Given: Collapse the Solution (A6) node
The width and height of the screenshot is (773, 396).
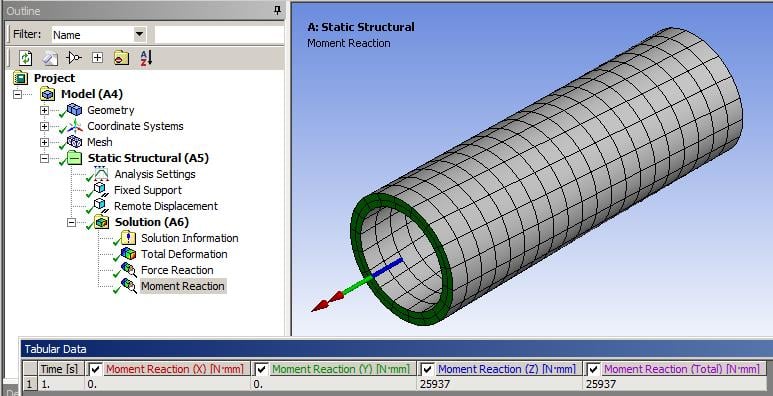Looking at the screenshot, I should tap(71, 222).
